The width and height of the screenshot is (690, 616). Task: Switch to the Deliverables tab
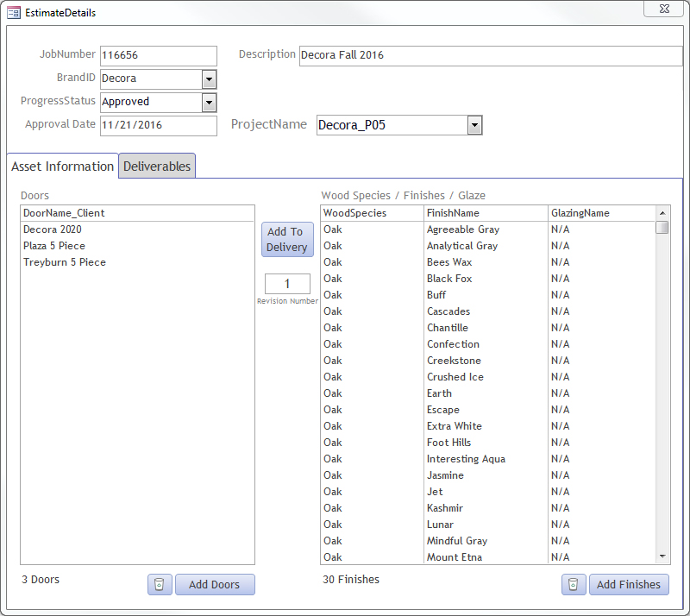click(157, 166)
